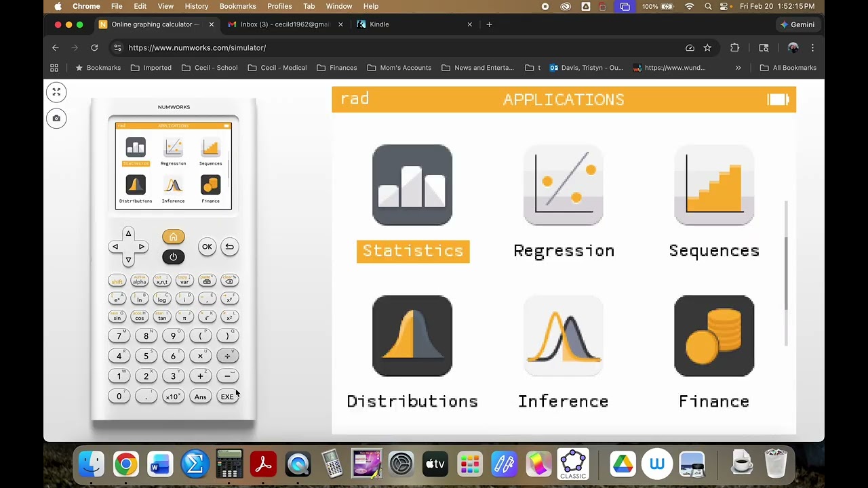Image resolution: width=868 pixels, height=488 pixels.
Task: Open Adobe Acrobat from the Dock
Action: (x=263, y=464)
